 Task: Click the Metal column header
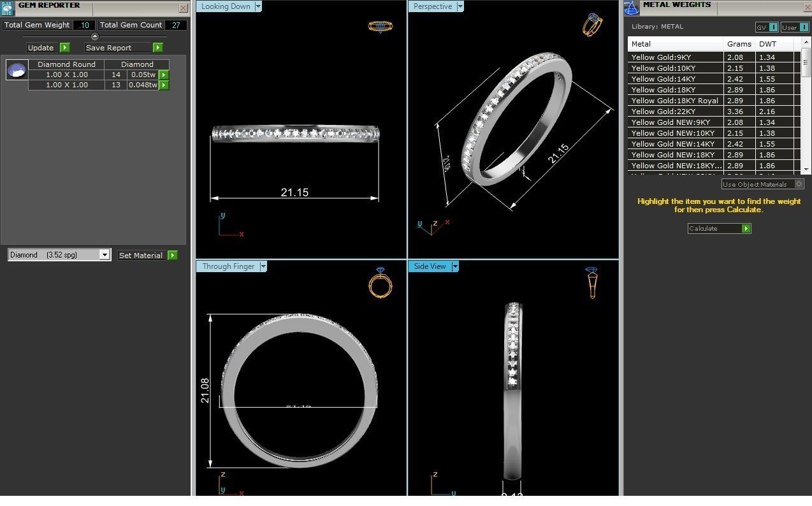coord(676,44)
